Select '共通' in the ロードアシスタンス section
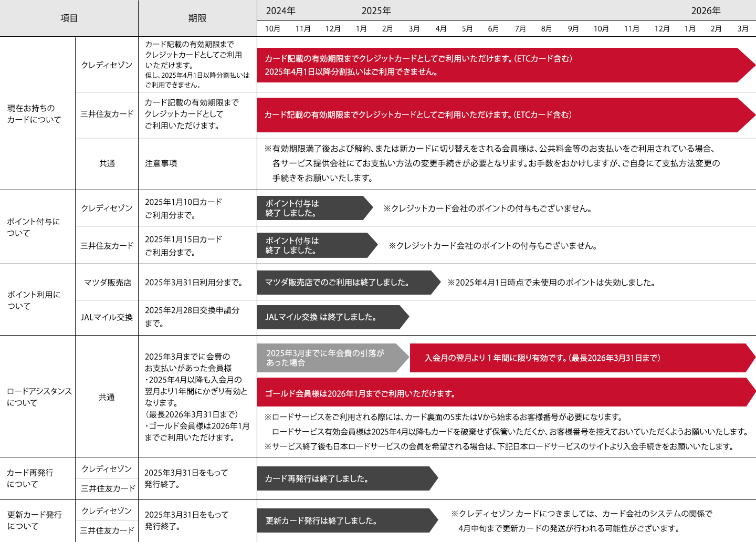Viewport: 756px width, 542px height. [x=107, y=397]
